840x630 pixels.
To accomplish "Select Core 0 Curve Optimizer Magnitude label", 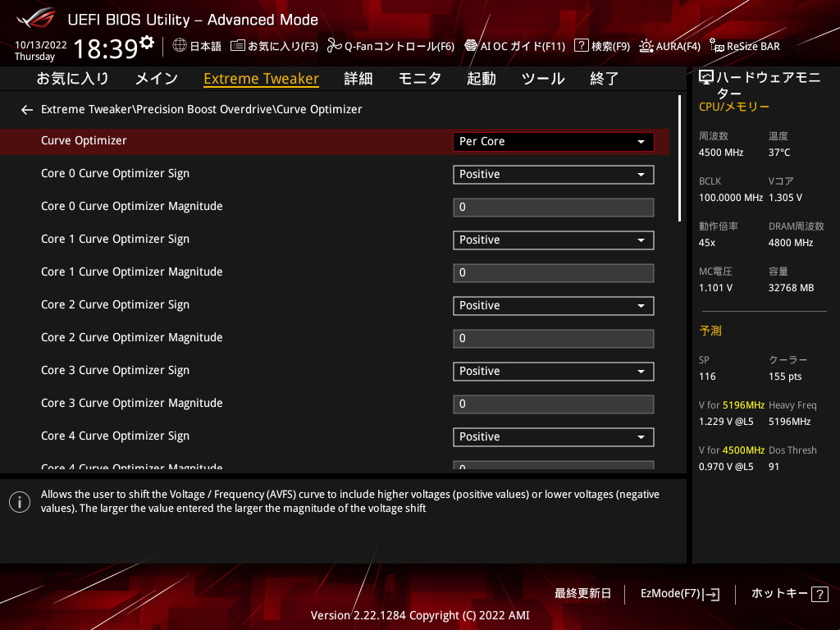I will [132, 206].
